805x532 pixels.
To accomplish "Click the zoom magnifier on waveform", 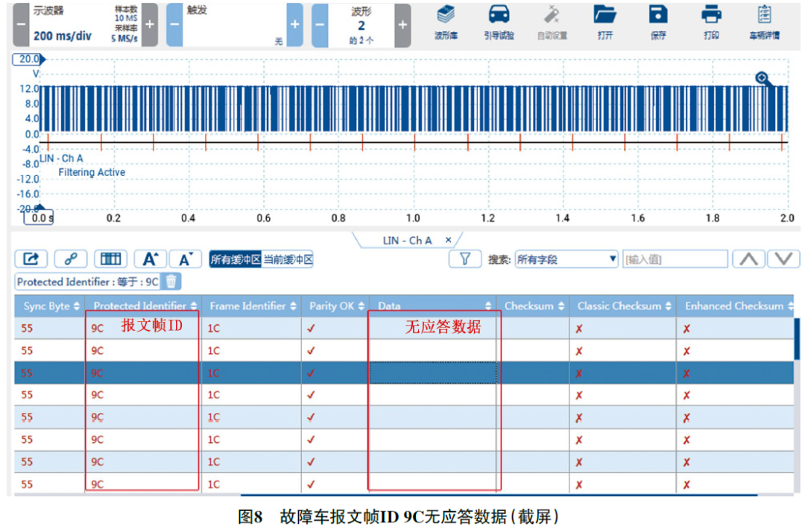I will click(763, 79).
